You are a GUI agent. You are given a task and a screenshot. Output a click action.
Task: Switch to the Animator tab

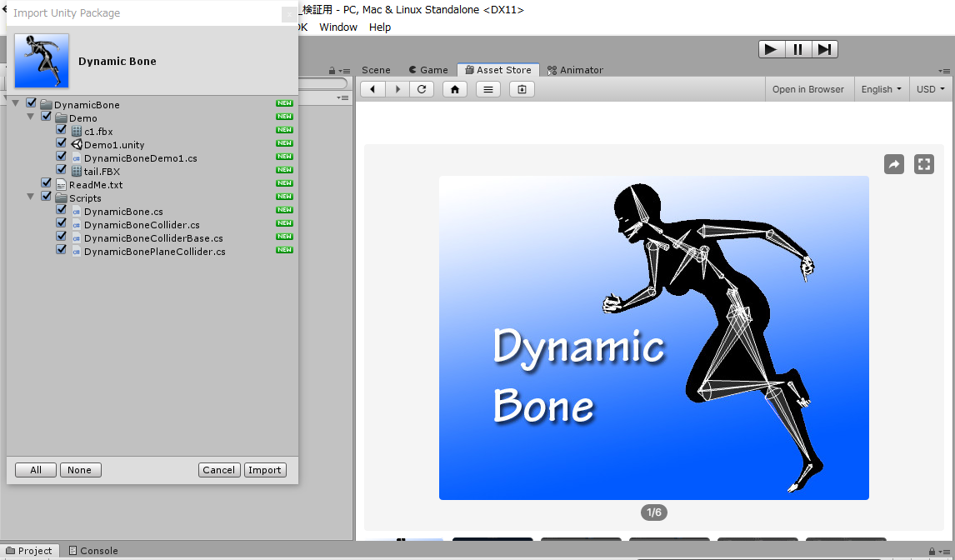575,70
